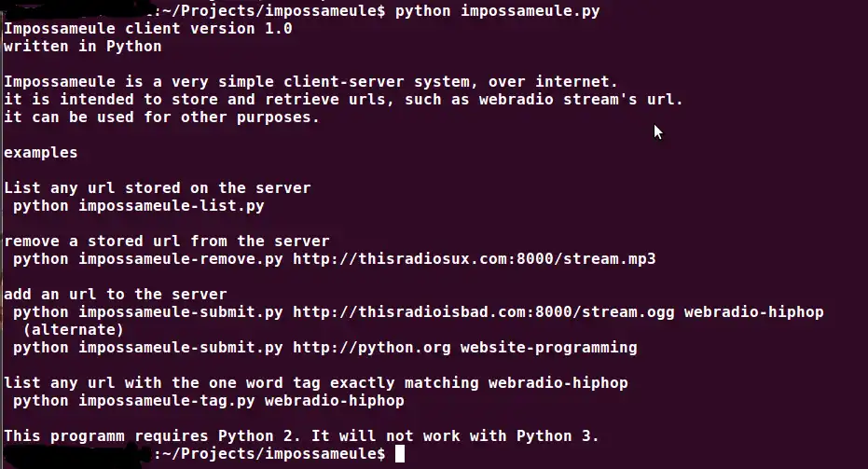
Task: Click the "it can be used for other purposes" line
Action: (162, 117)
